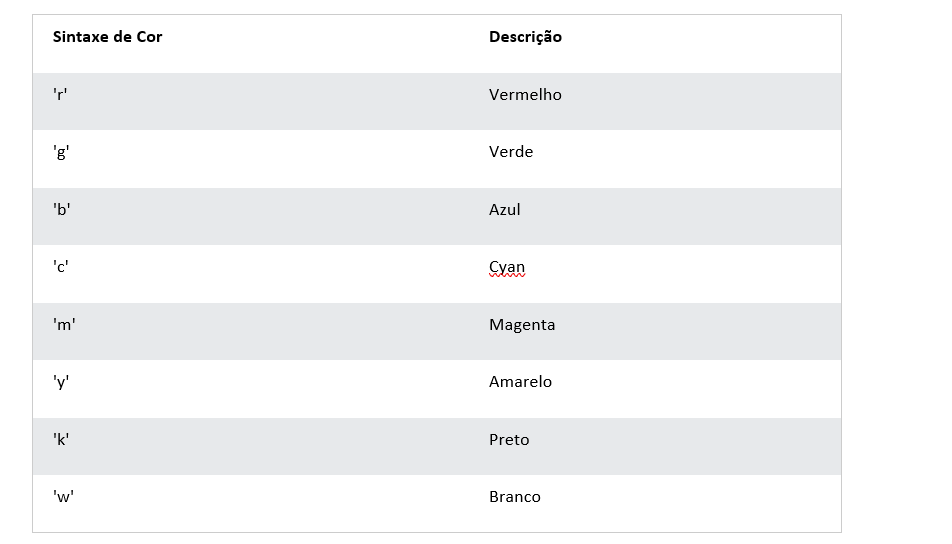The height and width of the screenshot is (544, 952).
Task: Select the 'k' color syntax cell
Action: point(61,440)
